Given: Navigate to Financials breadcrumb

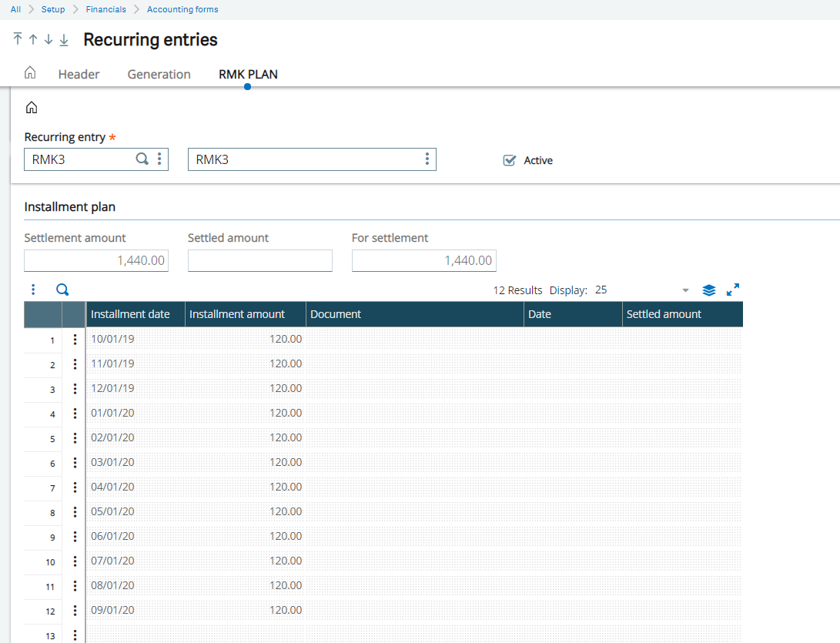Looking at the screenshot, I should pos(106,9).
